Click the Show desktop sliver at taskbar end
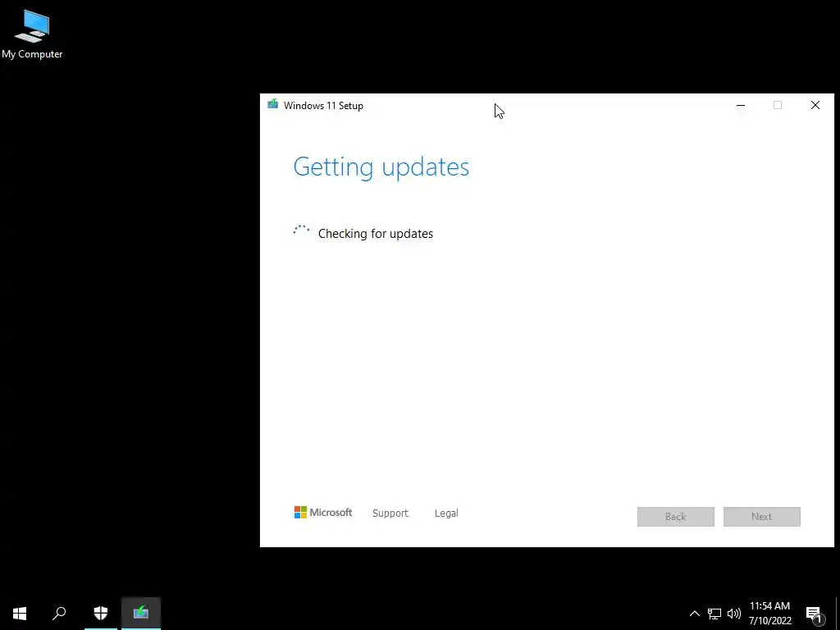840x630 pixels. (838, 614)
